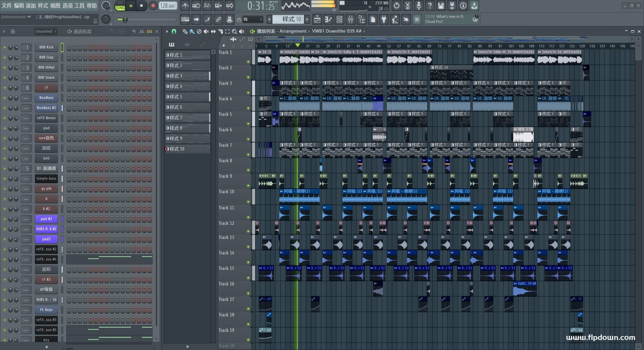The height and width of the screenshot is (350, 644).
Task: Select the BooBass channel button
Action: (46, 98)
